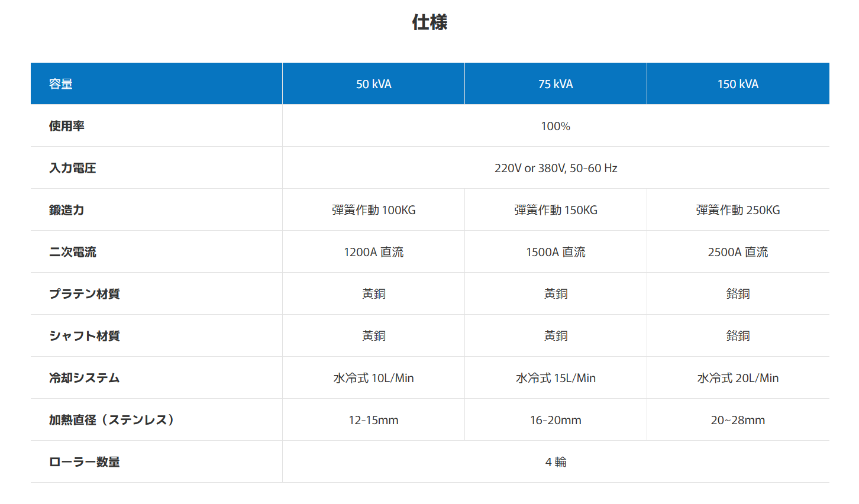Select the 水冷式 20L/Min cell
Viewport: 859px width, 504px height.
pos(738,378)
